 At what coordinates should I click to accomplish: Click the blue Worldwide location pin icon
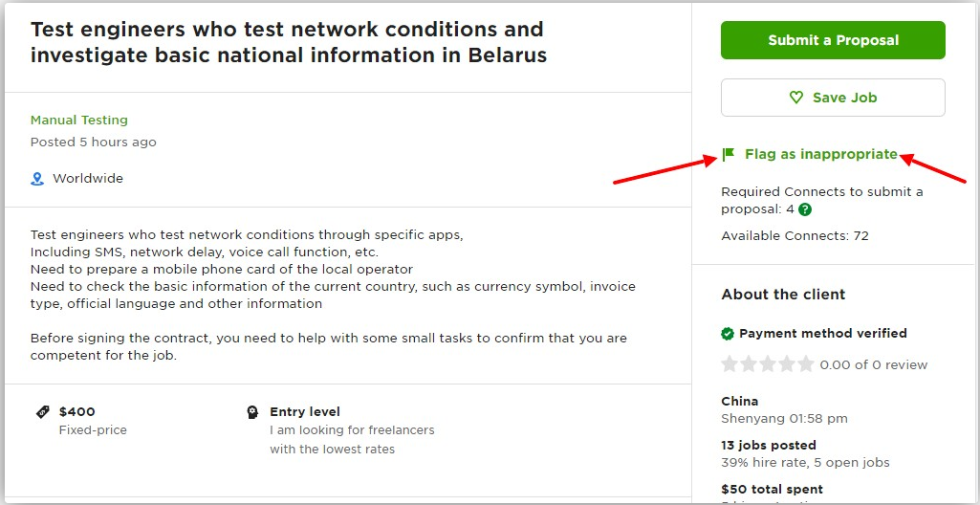[x=37, y=179]
